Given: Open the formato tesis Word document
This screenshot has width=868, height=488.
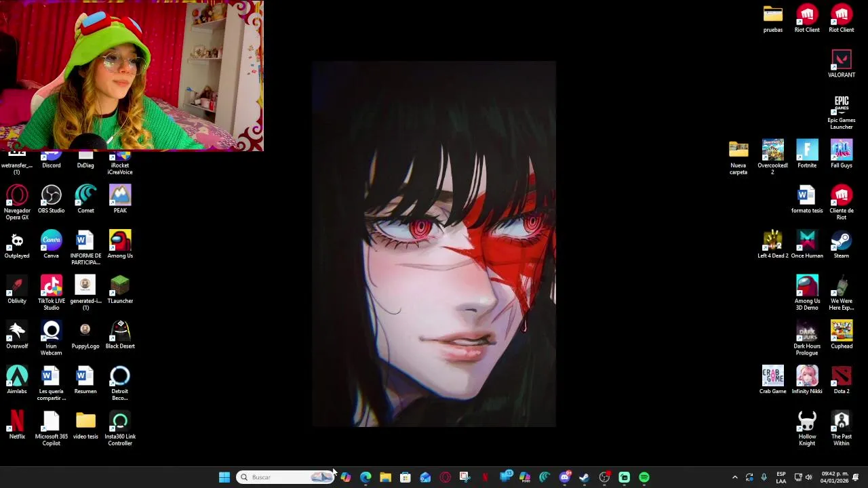Looking at the screenshot, I should point(807,199).
